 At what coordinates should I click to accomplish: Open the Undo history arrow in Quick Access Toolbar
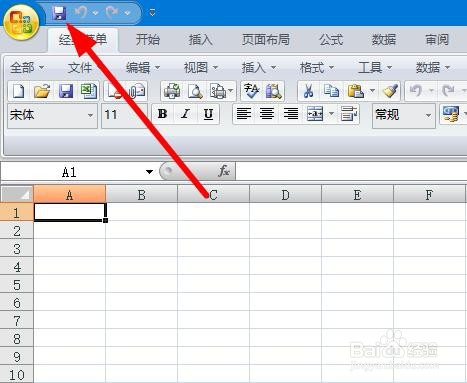95,13
